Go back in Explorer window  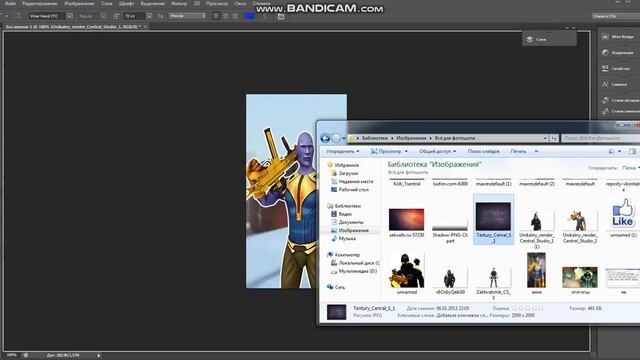point(325,138)
